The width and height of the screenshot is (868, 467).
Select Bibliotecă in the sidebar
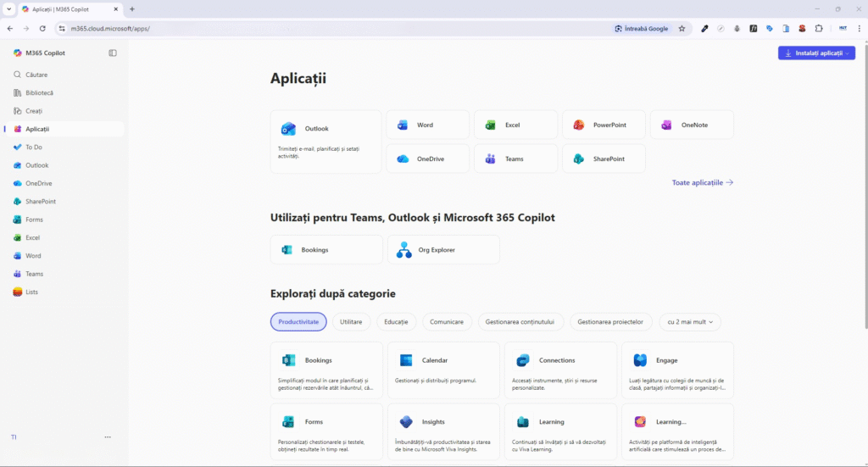click(39, 93)
